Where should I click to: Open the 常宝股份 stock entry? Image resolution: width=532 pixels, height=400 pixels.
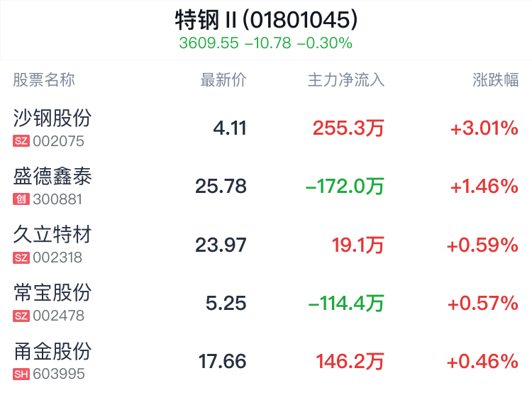point(266,303)
